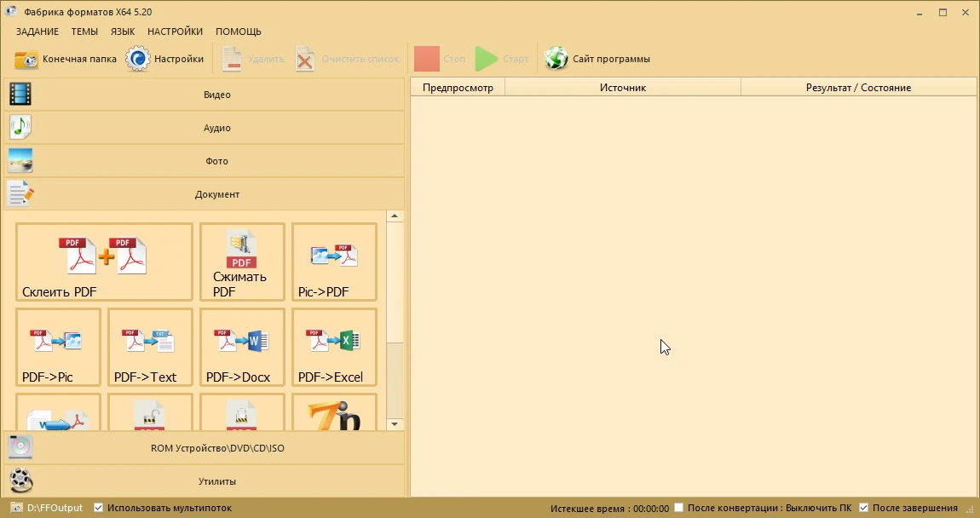The width and height of the screenshot is (980, 518).
Task: Open the ЗАДАНИЕ menu
Action: pos(37,32)
